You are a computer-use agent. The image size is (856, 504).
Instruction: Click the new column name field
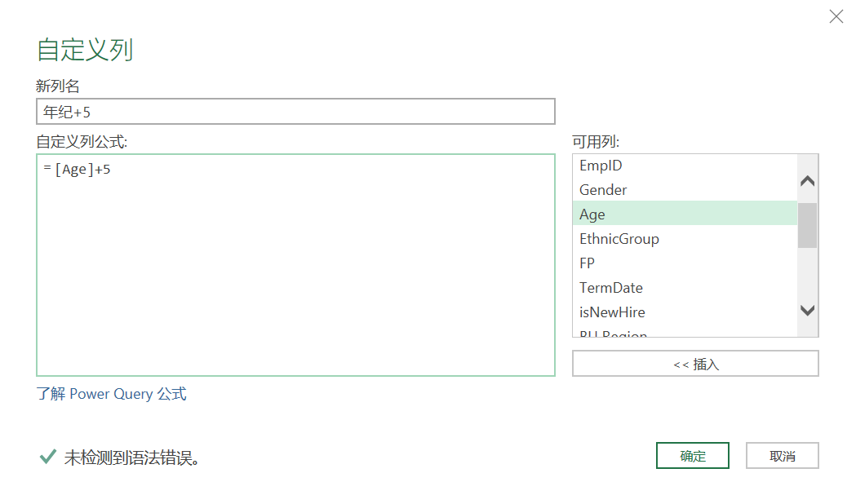[x=295, y=112]
